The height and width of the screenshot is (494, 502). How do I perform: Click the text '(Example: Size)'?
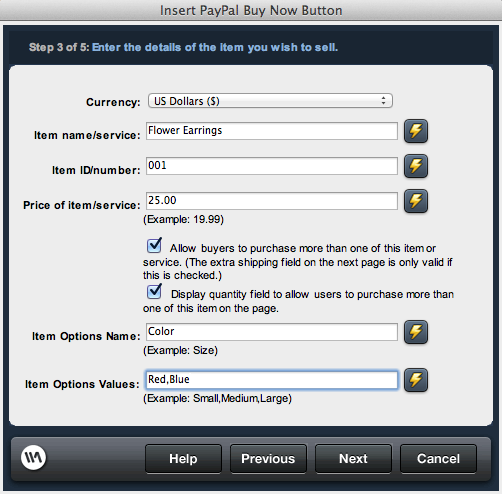pyautogui.click(x=180, y=351)
